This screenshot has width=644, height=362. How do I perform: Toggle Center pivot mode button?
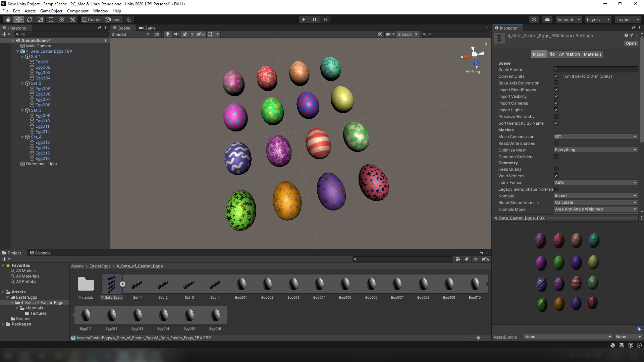pos(92,19)
